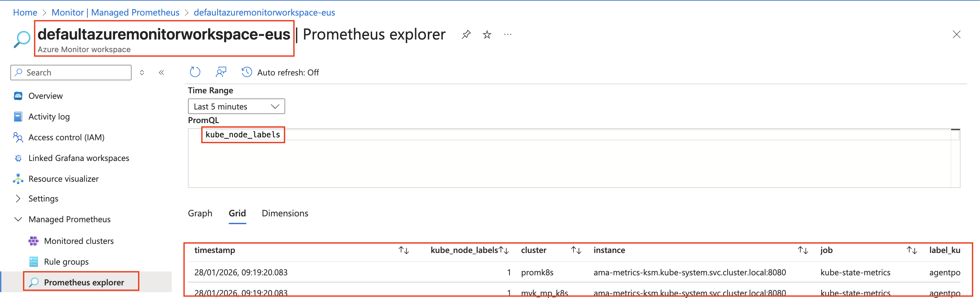The width and height of the screenshot is (980, 298).
Task: Open the Time Range dropdown
Action: [236, 107]
